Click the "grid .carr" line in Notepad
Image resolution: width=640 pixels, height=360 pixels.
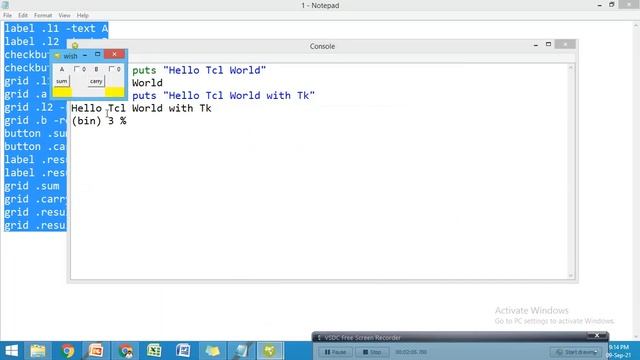pos(35,199)
